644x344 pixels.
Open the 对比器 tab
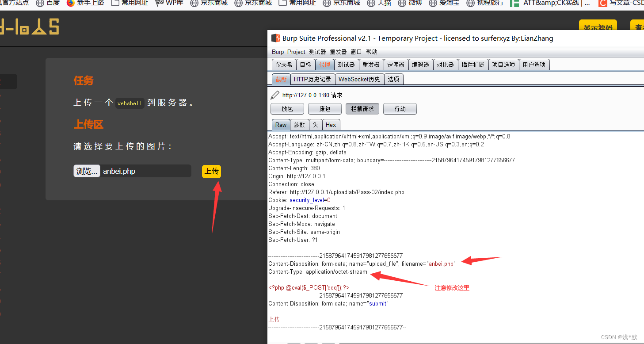tap(445, 65)
